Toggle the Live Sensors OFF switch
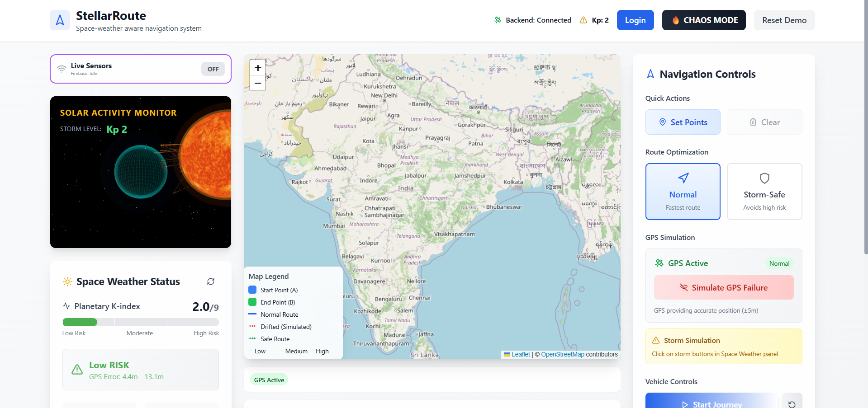868x408 pixels. point(213,69)
